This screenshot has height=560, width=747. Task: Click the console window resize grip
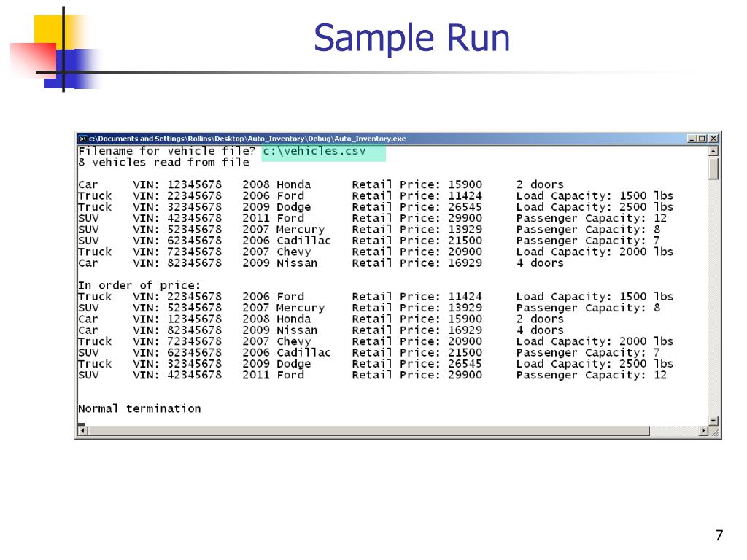tap(713, 432)
